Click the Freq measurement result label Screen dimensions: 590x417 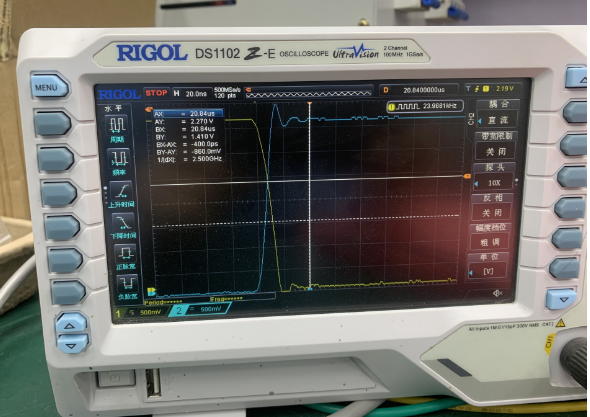pos(227,299)
